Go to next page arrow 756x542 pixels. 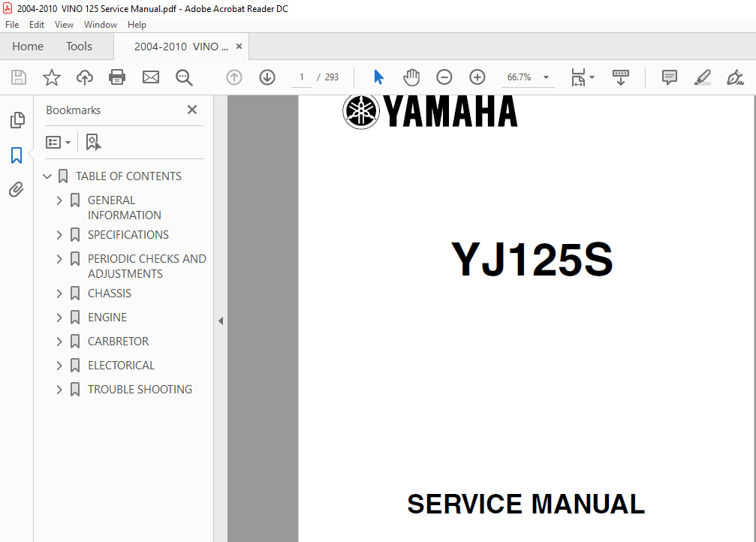pyautogui.click(x=267, y=77)
